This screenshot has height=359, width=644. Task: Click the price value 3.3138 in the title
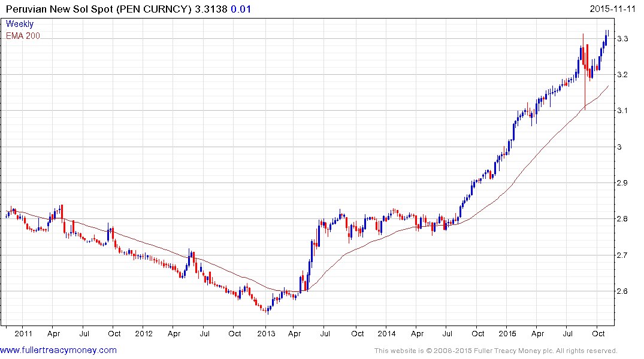point(211,9)
